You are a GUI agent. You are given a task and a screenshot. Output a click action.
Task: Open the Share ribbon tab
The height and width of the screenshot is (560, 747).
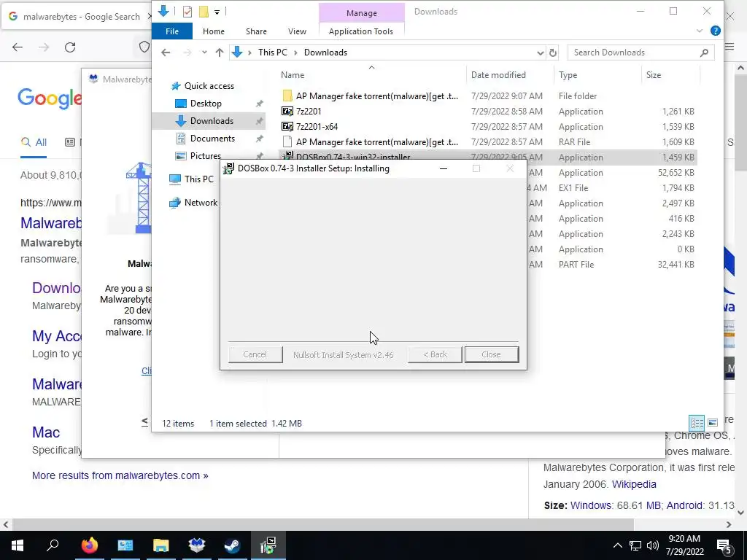click(x=256, y=31)
